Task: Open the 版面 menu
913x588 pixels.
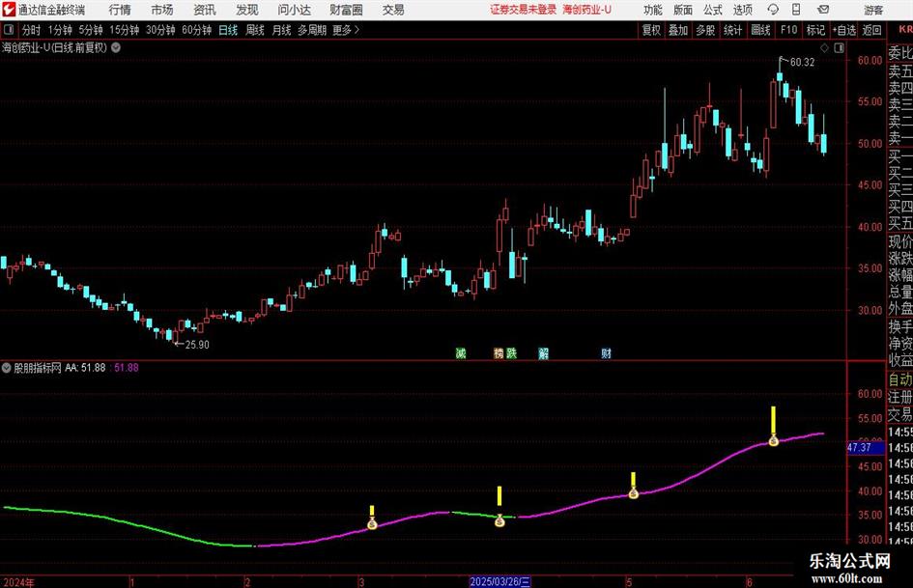Action: [683, 10]
